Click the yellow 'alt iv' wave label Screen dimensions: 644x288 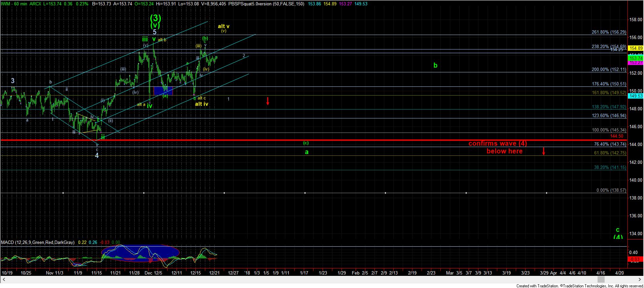pos(202,104)
